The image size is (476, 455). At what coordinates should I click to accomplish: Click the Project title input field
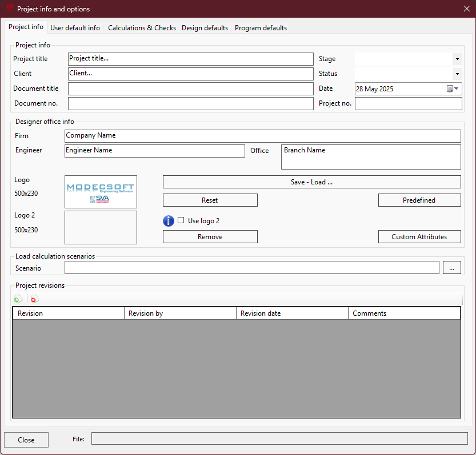point(191,59)
